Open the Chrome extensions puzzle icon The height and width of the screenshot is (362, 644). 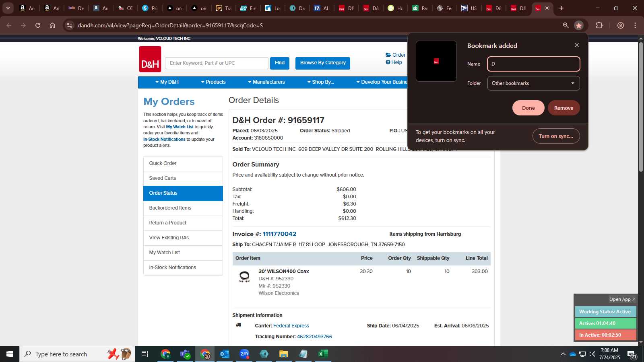(599, 25)
